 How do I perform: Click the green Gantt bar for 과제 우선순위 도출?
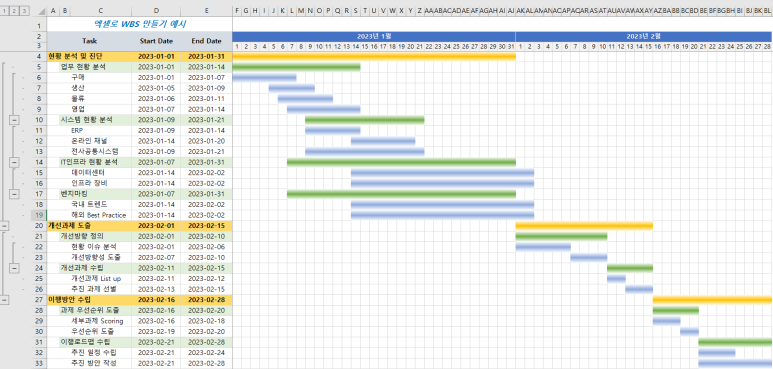(x=676, y=310)
